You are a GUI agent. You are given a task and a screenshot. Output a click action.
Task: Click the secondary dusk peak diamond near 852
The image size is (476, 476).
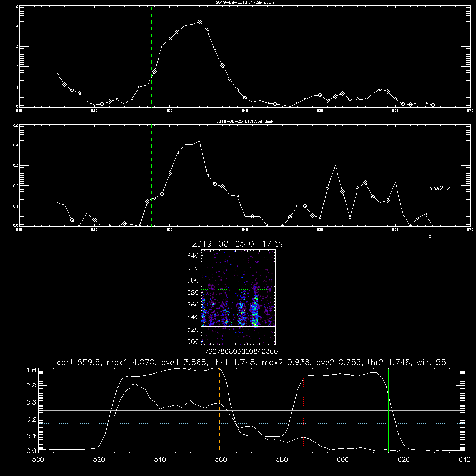pyautogui.click(x=335, y=165)
